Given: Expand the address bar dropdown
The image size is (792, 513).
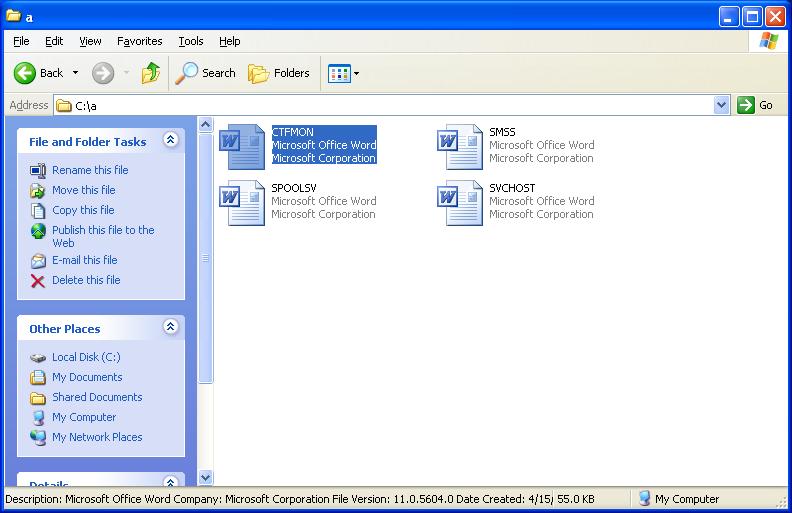Looking at the screenshot, I should (722, 106).
